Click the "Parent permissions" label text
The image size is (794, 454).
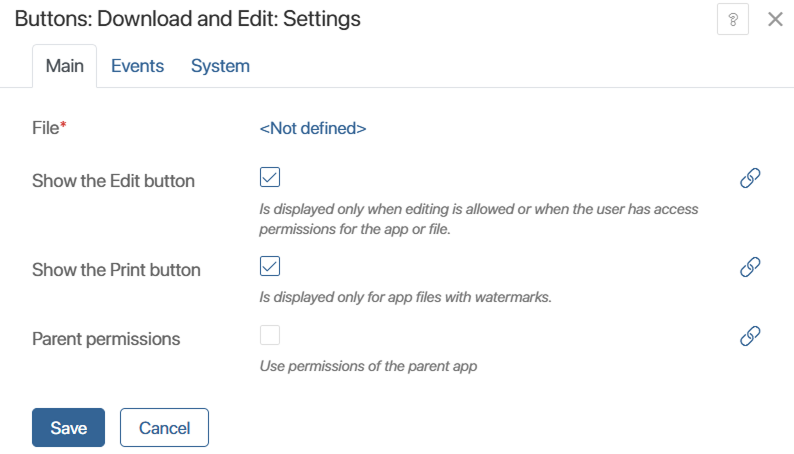click(x=106, y=339)
